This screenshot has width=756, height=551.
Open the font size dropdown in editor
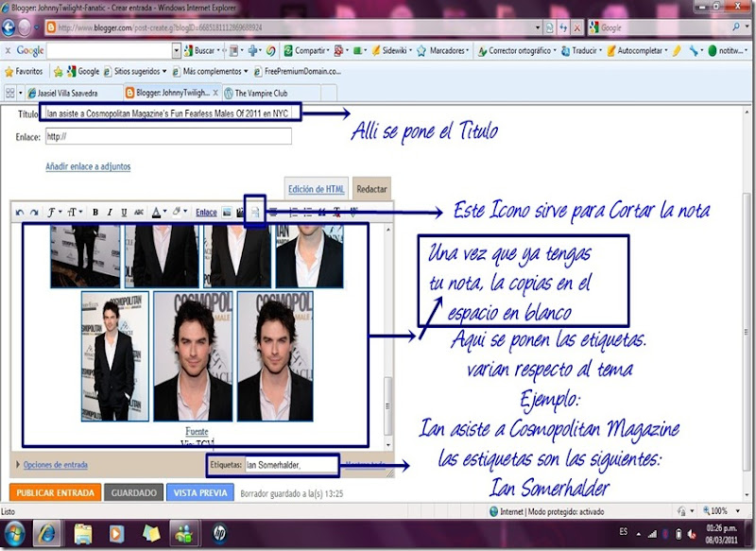75,212
